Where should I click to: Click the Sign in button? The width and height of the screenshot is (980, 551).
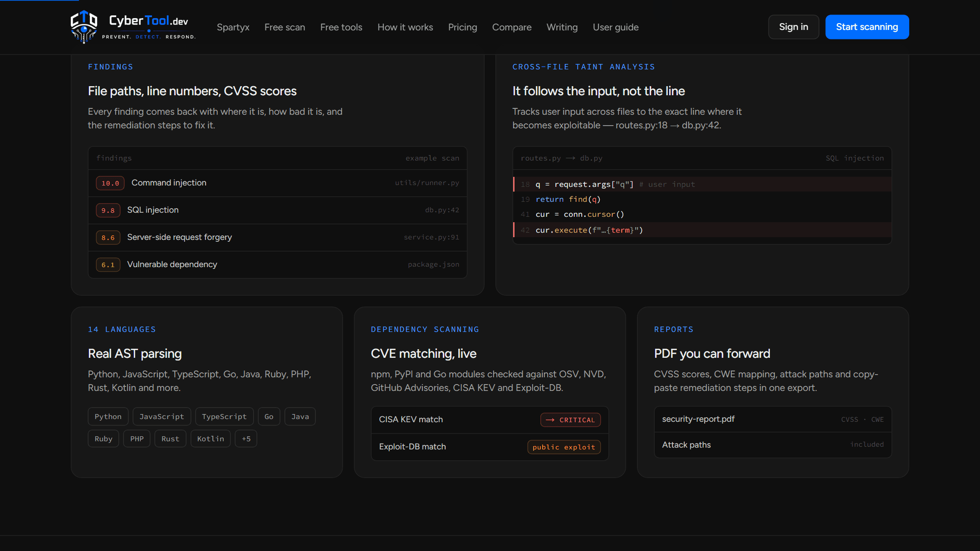[794, 27]
